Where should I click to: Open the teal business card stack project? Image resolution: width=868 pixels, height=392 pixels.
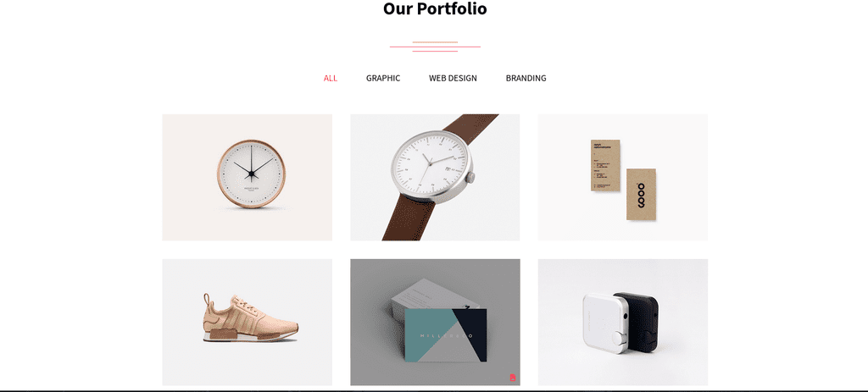[435, 323]
